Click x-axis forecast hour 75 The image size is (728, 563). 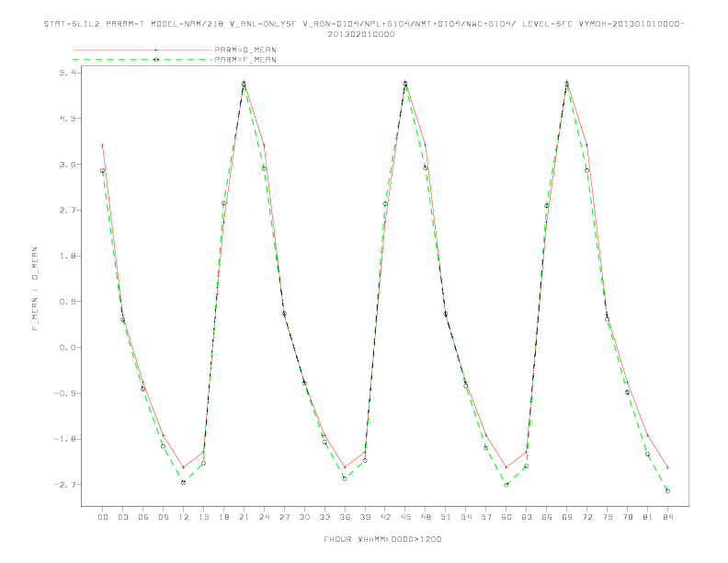tap(608, 517)
